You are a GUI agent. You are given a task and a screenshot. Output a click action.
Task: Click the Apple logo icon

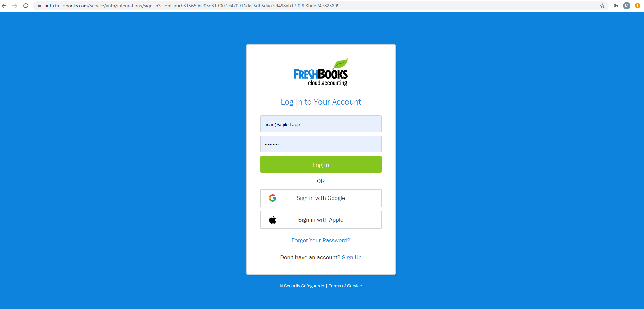(x=273, y=220)
